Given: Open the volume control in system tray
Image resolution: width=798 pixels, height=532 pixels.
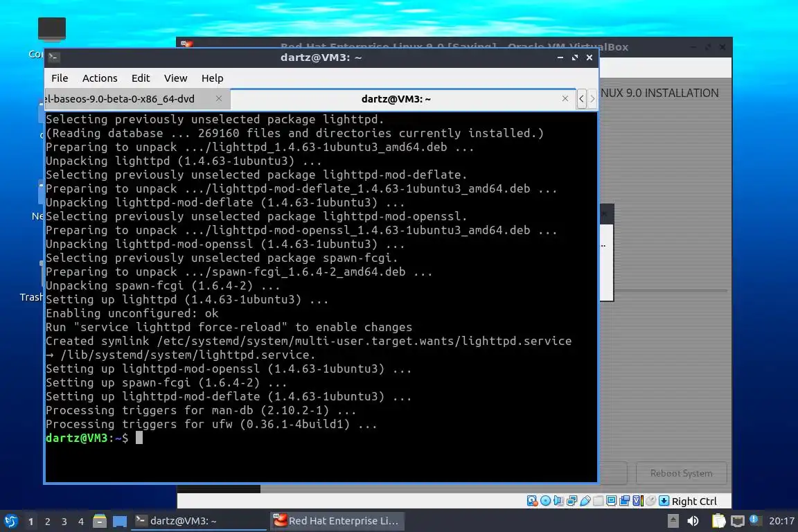Looking at the screenshot, I should coord(693,521).
